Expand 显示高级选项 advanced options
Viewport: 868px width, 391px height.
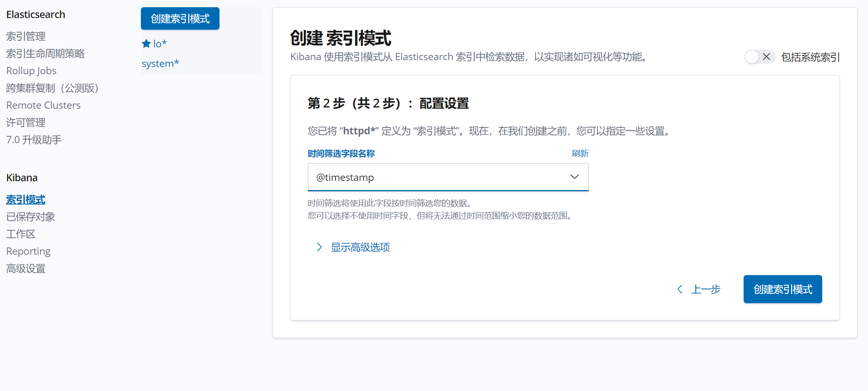click(360, 247)
